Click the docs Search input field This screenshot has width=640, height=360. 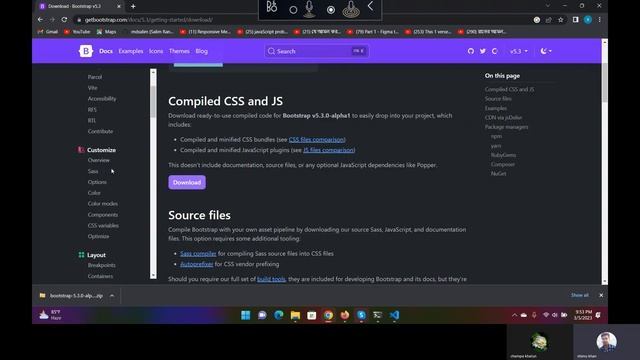[x=316, y=51]
